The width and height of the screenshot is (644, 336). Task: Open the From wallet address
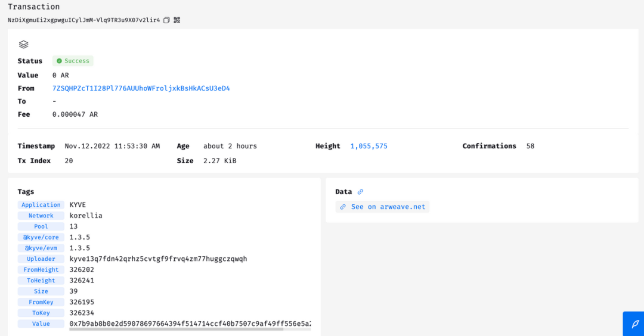141,88
